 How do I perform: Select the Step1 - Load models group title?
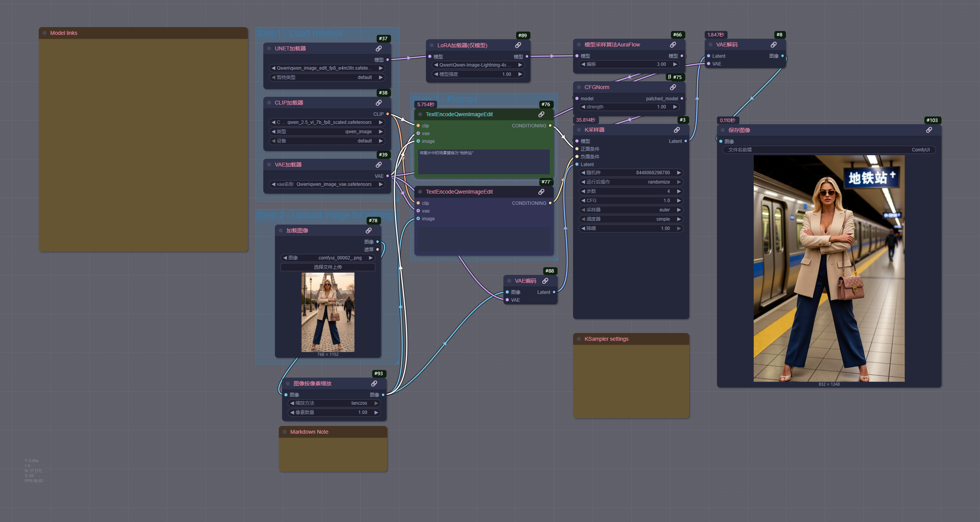[x=300, y=33]
